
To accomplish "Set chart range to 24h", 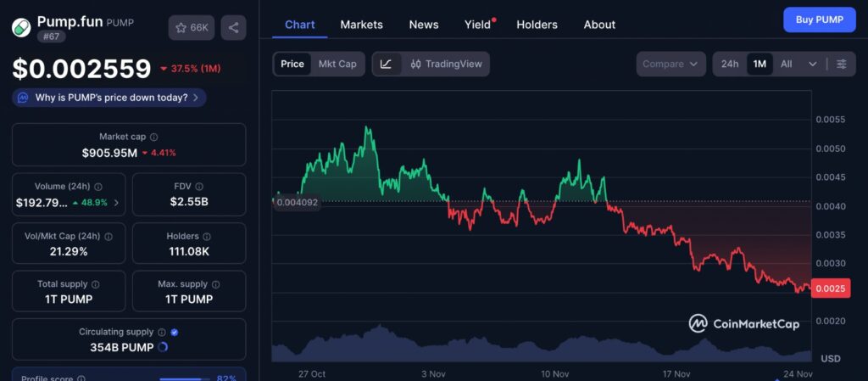I will pos(730,64).
